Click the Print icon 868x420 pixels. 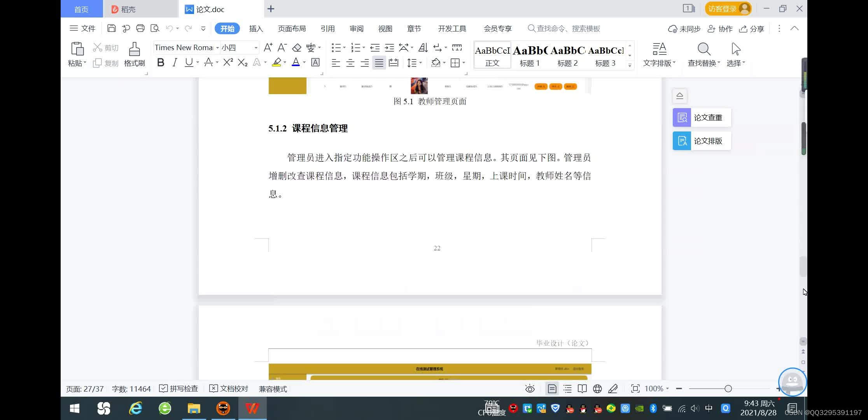click(x=140, y=28)
